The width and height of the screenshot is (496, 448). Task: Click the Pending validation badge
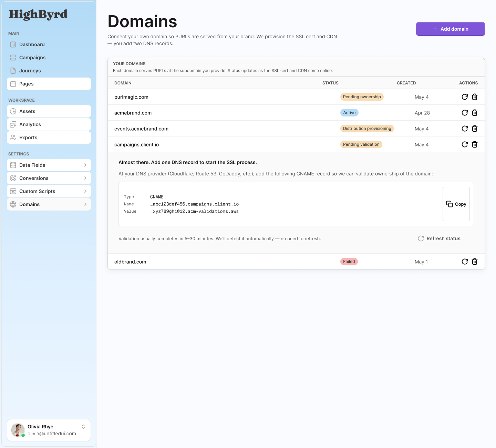click(361, 144)
